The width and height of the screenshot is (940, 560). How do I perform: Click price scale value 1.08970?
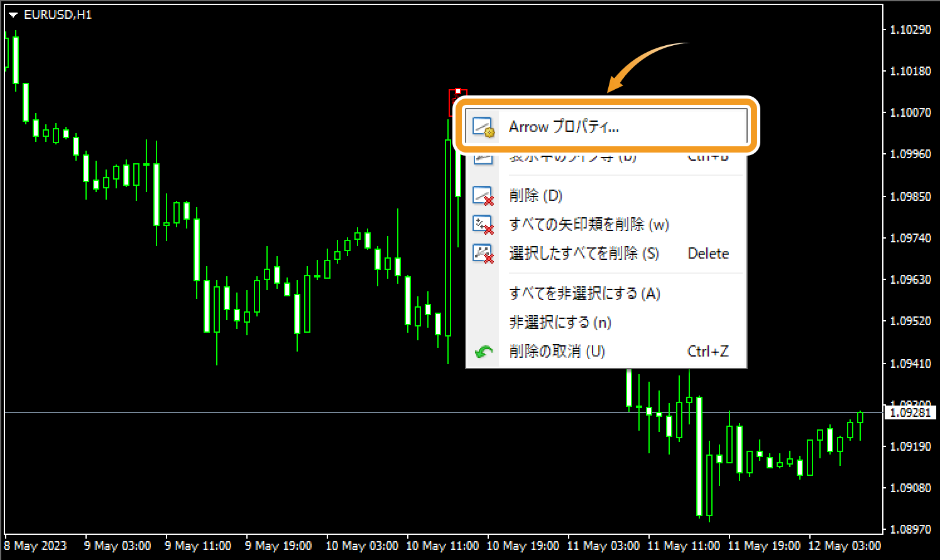[910, 529]
